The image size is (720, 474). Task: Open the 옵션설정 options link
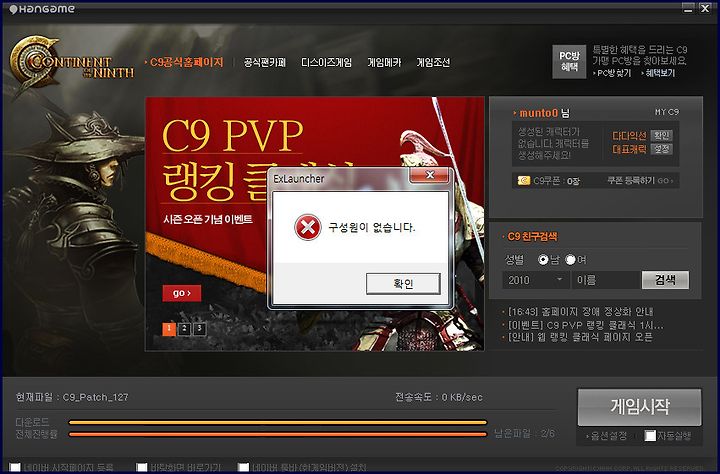(606, 436)
